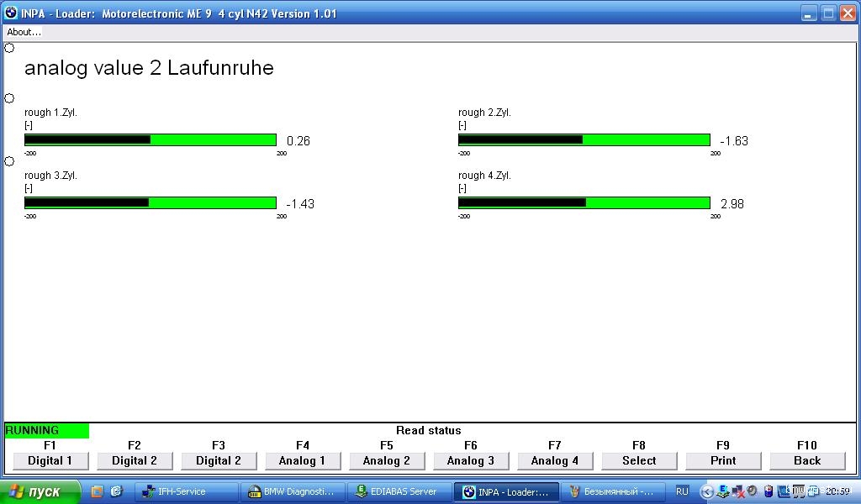The height and width of the screenshot is (504, 861).
Task: Go back using the Back button
Action: pos(807,460)
